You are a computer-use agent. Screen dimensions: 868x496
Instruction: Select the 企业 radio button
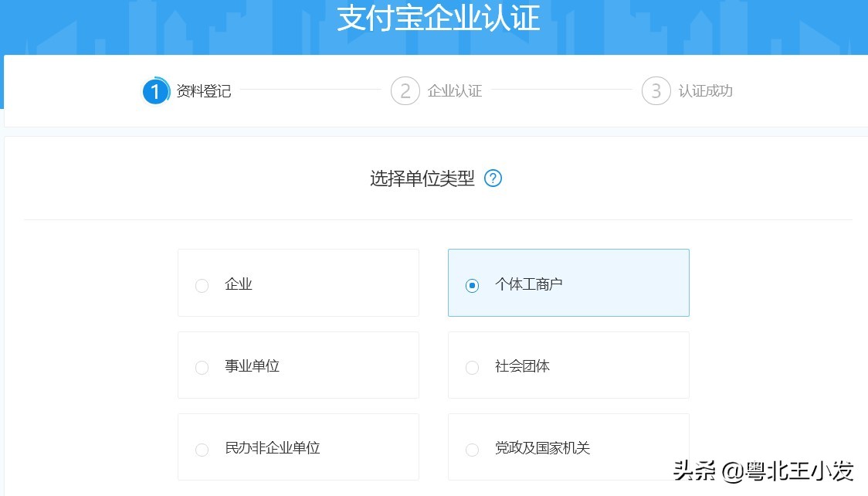coord(202,286)
